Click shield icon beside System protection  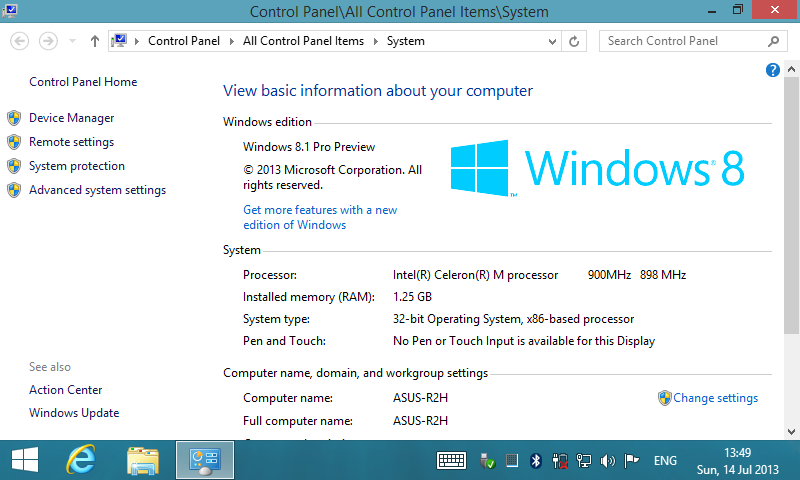point(14,166)
